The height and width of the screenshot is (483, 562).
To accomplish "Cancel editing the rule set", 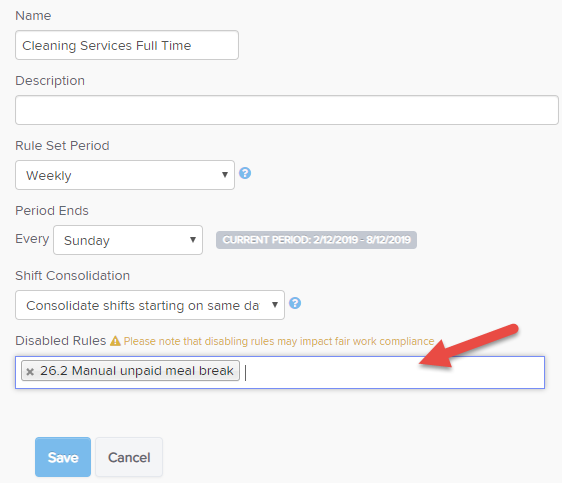I will tap(129, 457).
